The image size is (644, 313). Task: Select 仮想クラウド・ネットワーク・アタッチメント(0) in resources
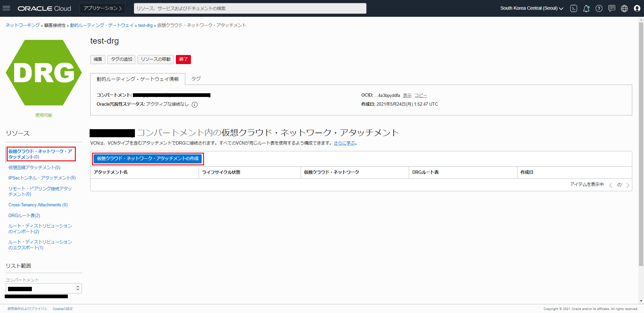click(x=40, y=154)
